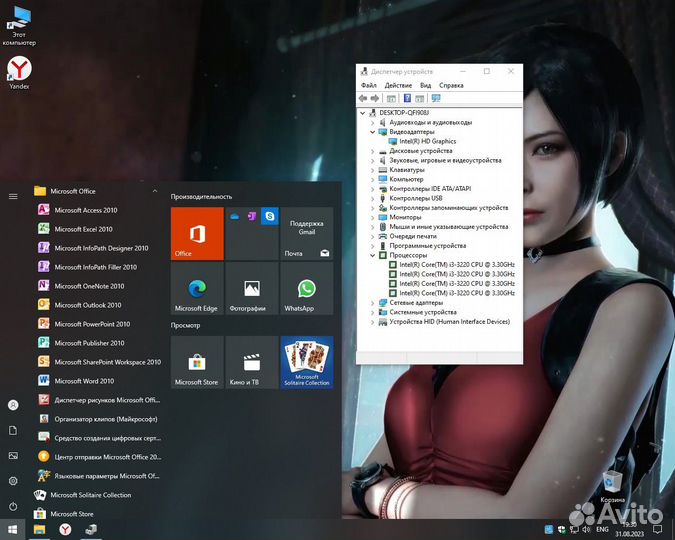
Task: Collapse the Процессоры node
Action: (x=372, y=255)
